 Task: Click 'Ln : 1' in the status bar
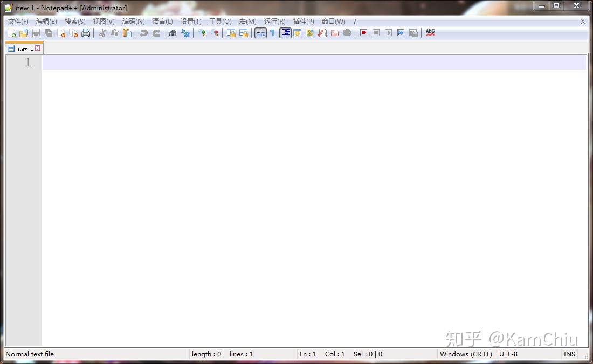coord(308,354)
